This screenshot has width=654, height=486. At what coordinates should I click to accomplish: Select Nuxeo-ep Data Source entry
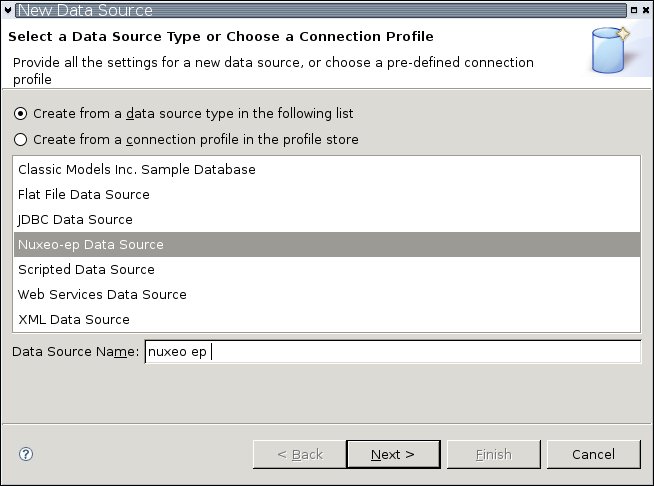91,245
